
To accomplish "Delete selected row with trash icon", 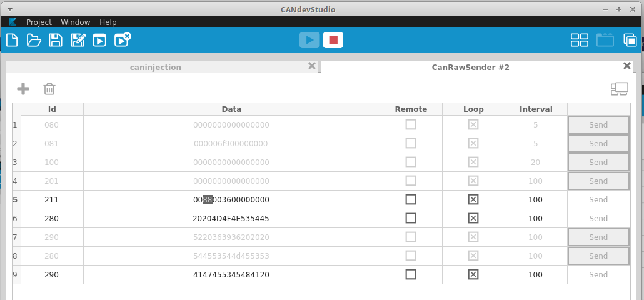I will coord(49,89).
